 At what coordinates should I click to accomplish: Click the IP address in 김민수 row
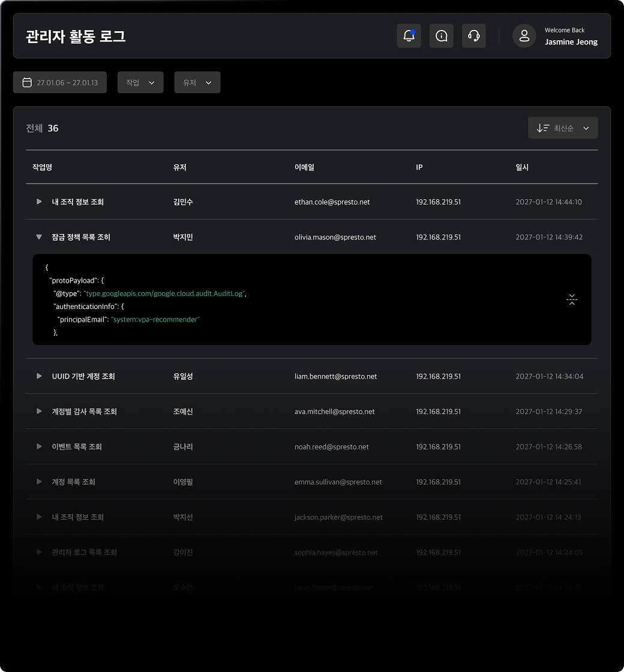(438, 202)
